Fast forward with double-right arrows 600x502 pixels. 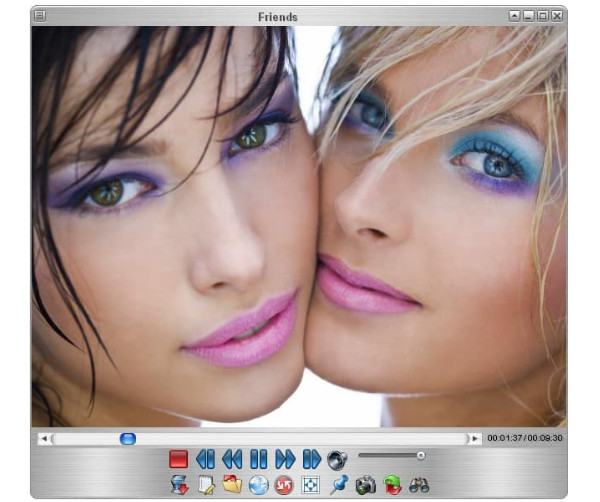point(285,459)
